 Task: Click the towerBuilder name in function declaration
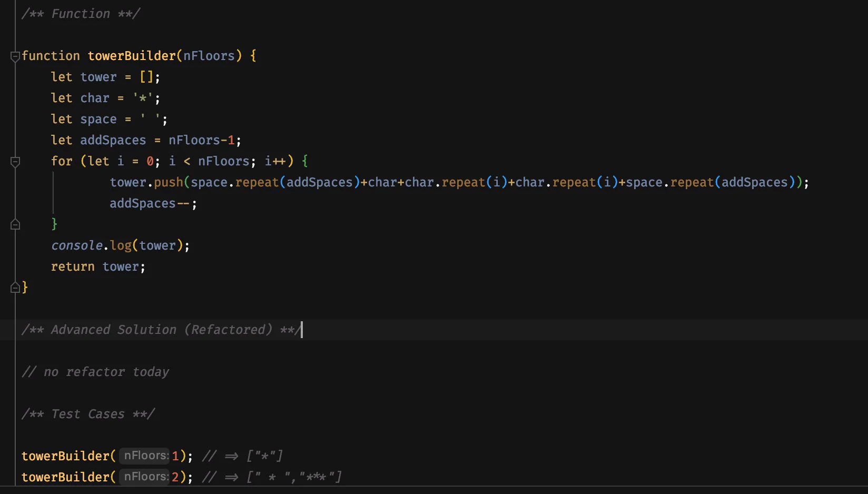[x=132, y=56]
